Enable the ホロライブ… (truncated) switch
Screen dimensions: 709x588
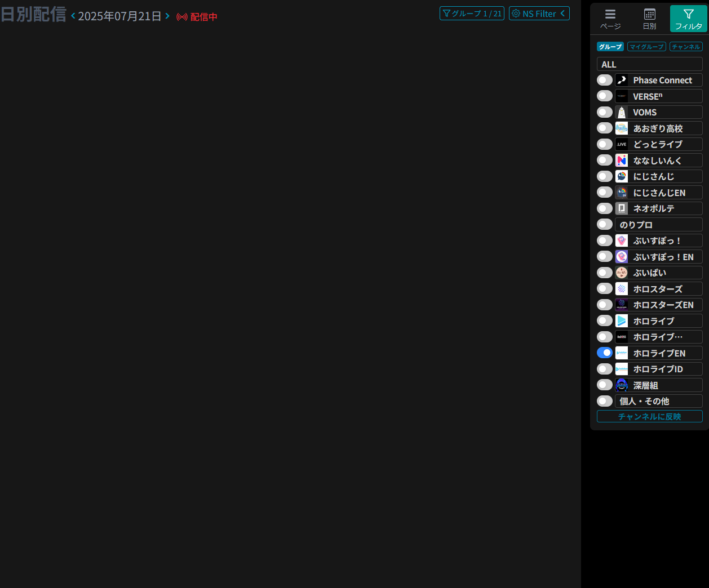pos(605,337)
